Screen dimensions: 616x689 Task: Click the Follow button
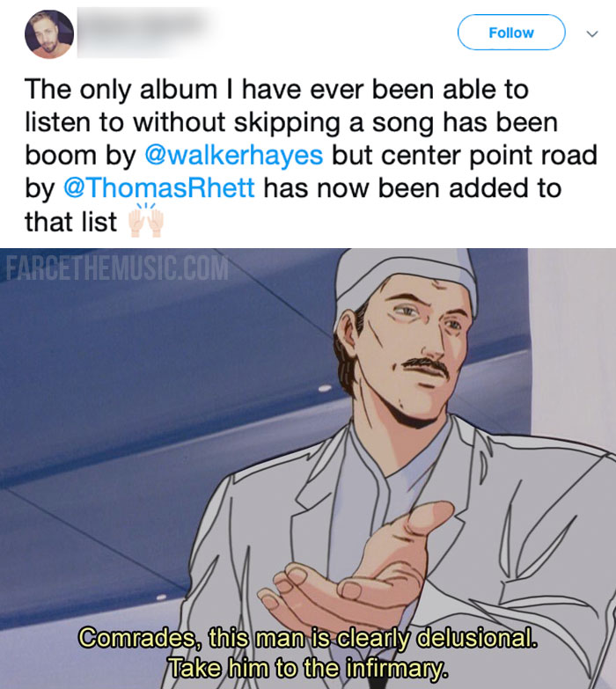tap(511, 33)
